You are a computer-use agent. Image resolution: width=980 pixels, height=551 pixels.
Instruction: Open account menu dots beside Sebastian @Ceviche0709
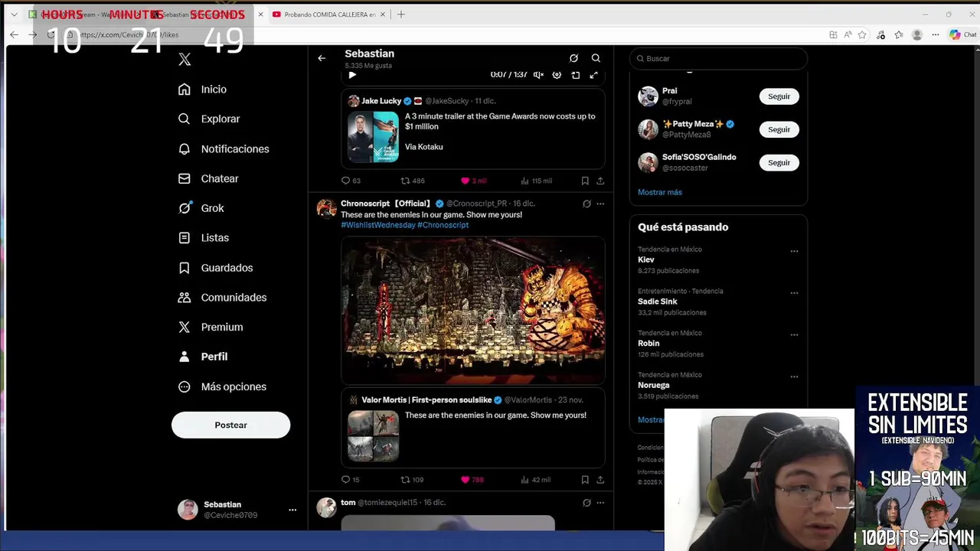pyautogui.click(x=292, y=510)
